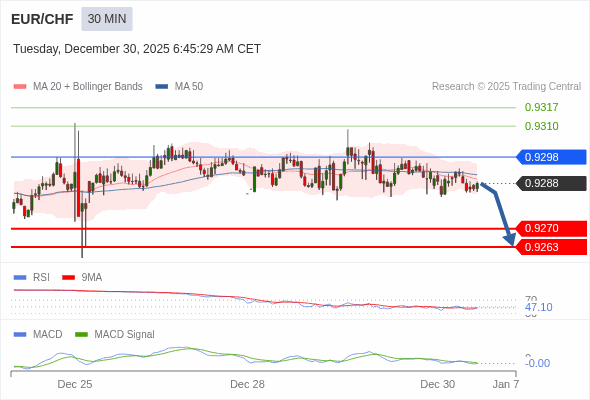Click the 'Dec 25' time axis label
This screenshot has width=590, height=400.
[x=75, y=385]
